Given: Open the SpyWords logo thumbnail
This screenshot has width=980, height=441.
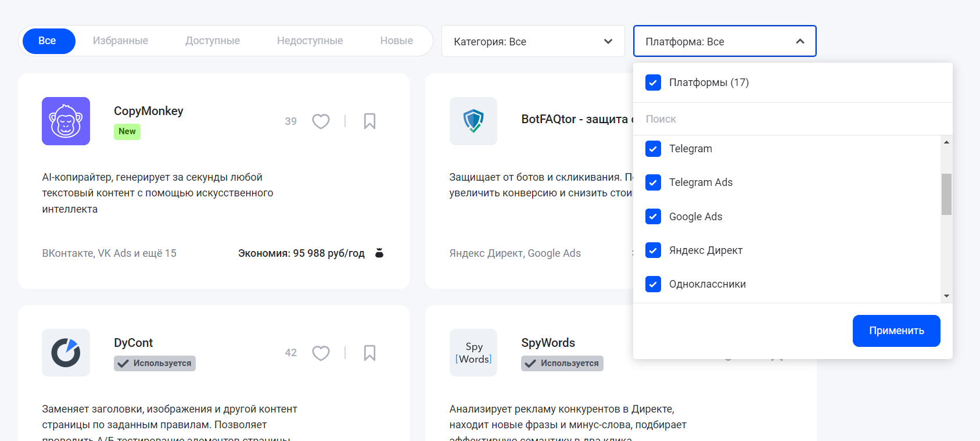Looking at the screenshot, I should click(x=473, y=353).
